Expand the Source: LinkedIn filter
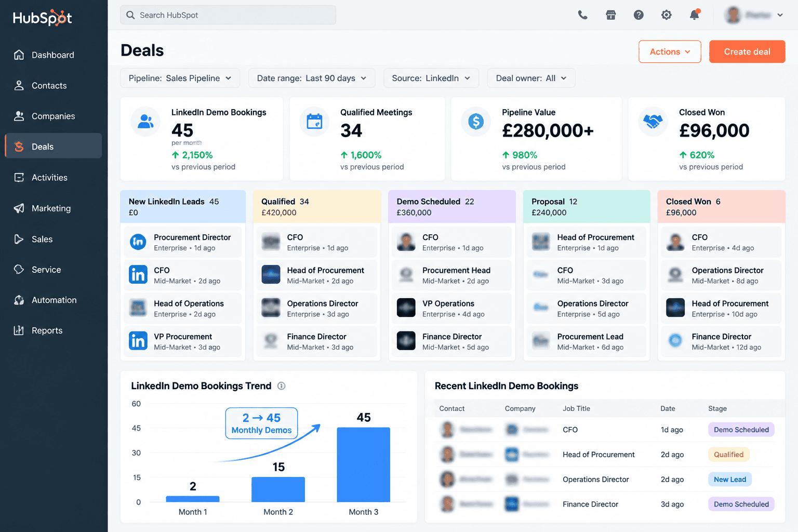The height and width of the screenshot is (532, 798). pos(431,78)
